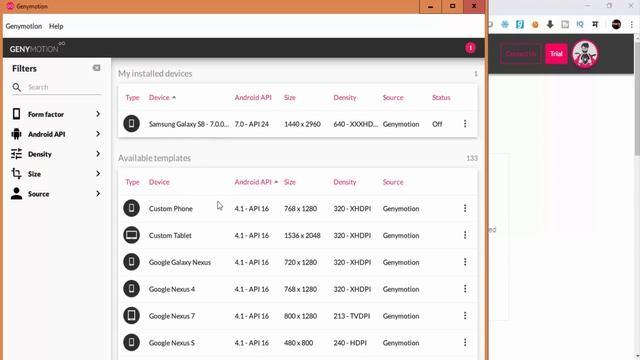The width and height of the screenshot is (640, 360).
Task: Select the Google Galaxy Nexus template name
Action: [x=180, y=262]
